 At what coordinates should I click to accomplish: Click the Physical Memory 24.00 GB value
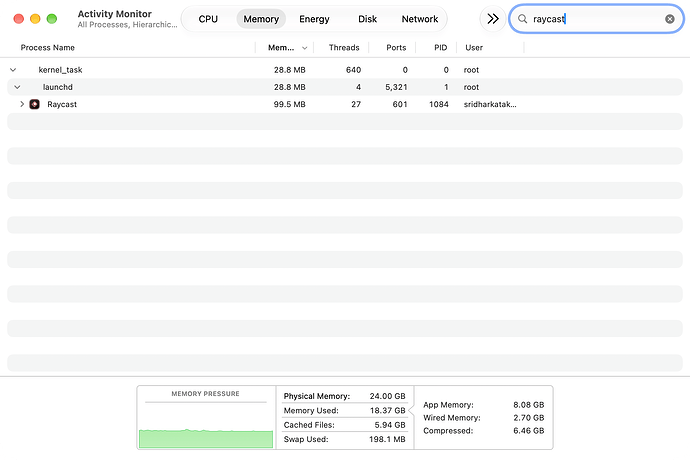(x=387, y=396)
